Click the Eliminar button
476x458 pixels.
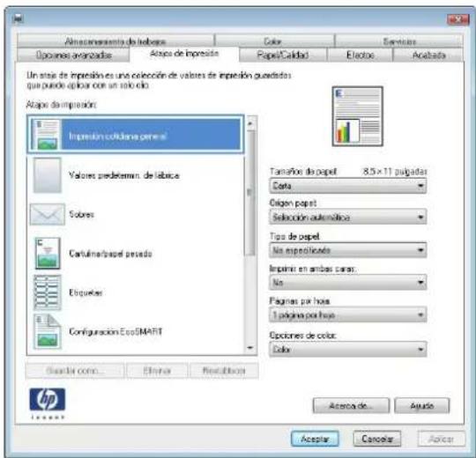(x=157, y=371)
